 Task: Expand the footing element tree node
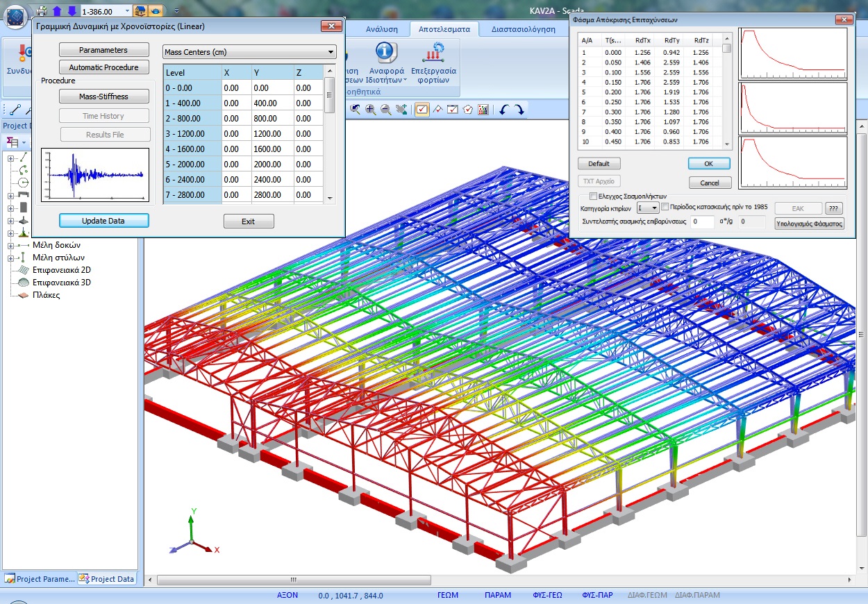point(11,220)
